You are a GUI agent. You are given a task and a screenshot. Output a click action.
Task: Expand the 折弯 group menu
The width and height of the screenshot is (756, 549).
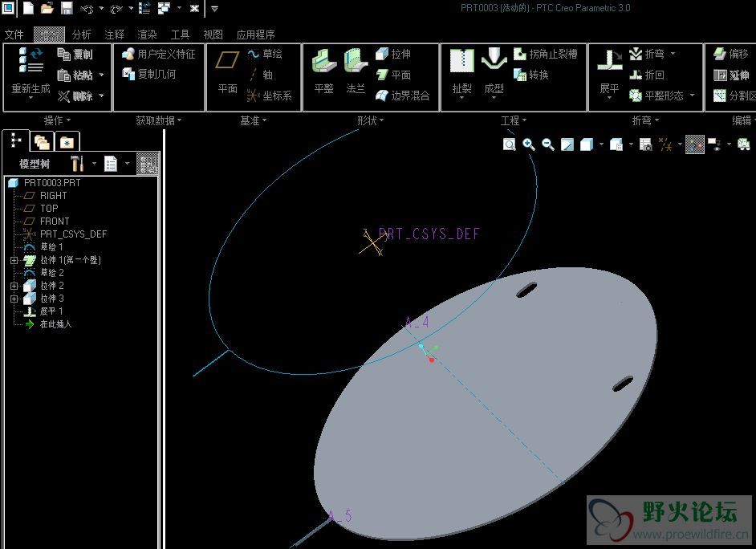pyautogui.click(x=645, y=120)
